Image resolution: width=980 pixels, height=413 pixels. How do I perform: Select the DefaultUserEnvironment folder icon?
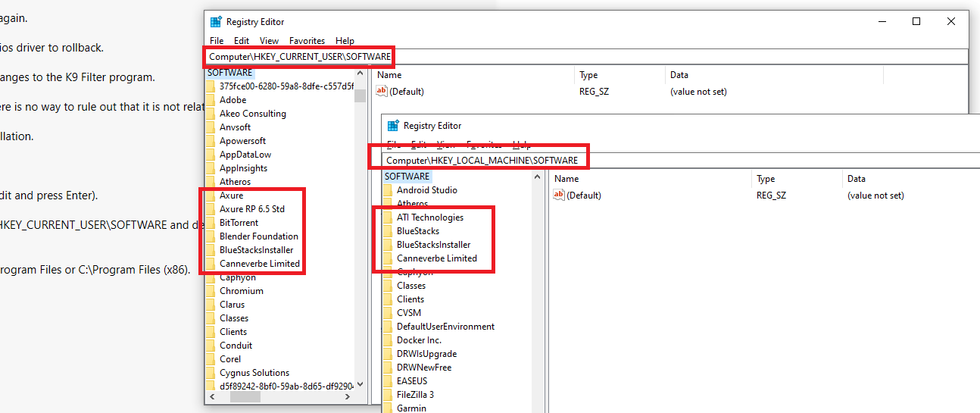point(388,327)
